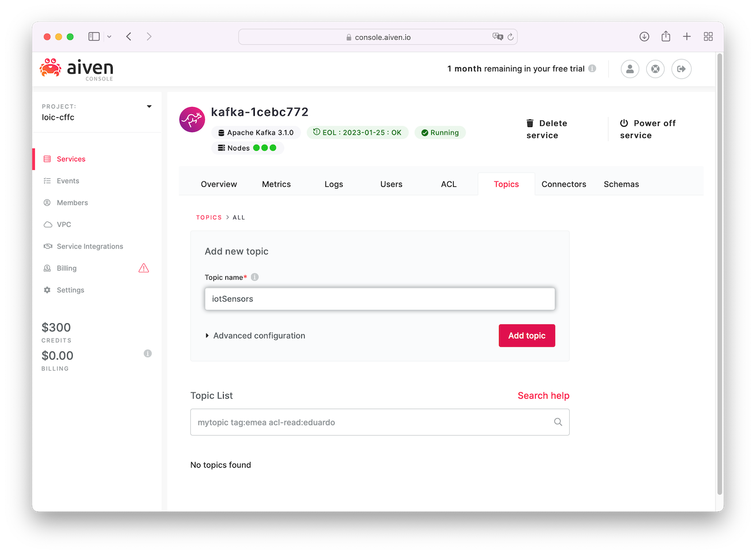Viewport: 756px width, 554px height.
Task: Click the Delete service trash icon
Action: tap(530, 123)
